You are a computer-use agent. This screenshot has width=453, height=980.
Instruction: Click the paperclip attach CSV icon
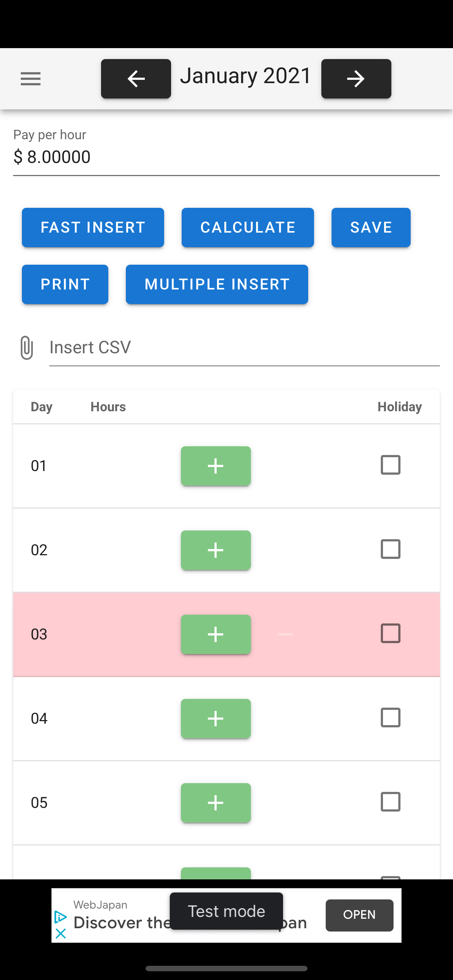[x=27, y=348]
